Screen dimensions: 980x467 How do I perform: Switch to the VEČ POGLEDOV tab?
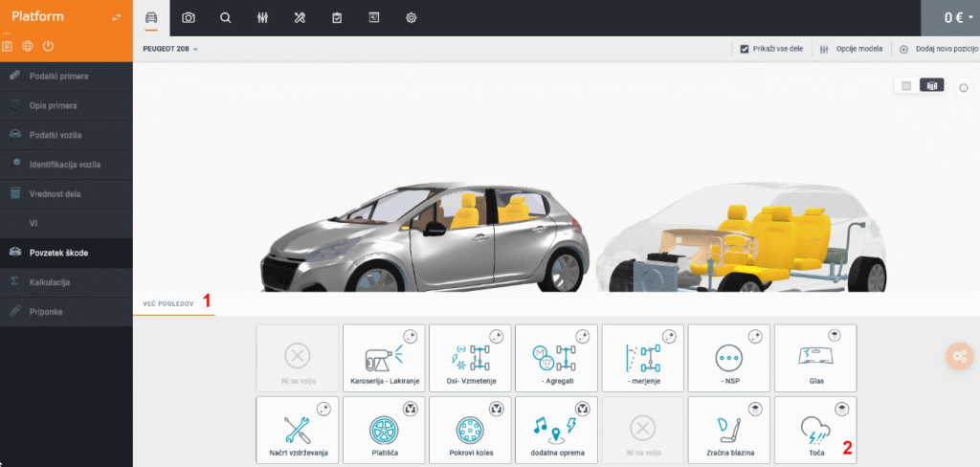(169, 302)
